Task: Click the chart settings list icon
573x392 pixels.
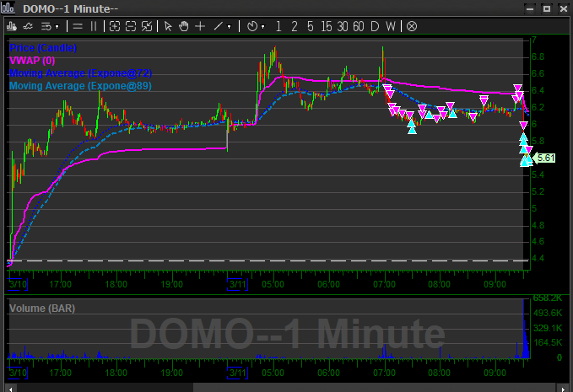Action: 46,26
